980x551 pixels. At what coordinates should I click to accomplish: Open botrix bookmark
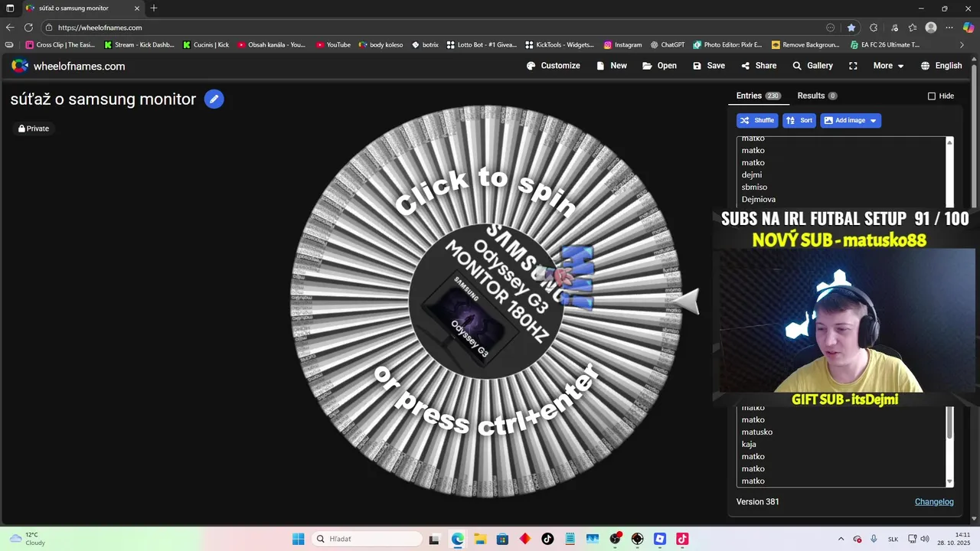[425, 44]
